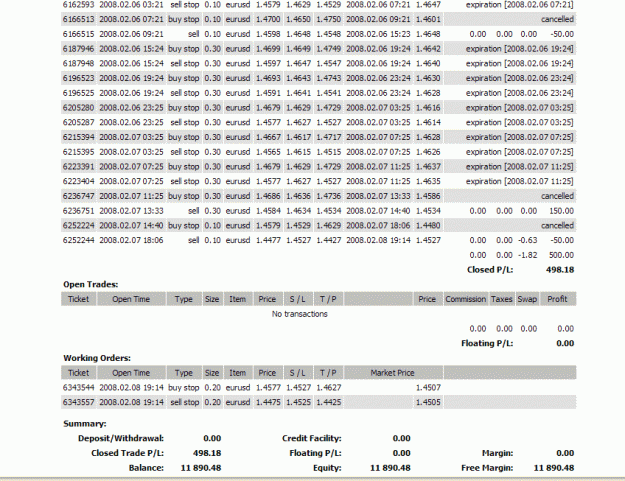Select ticket number 6215395
Screen dimensions: 625x481
79,152
